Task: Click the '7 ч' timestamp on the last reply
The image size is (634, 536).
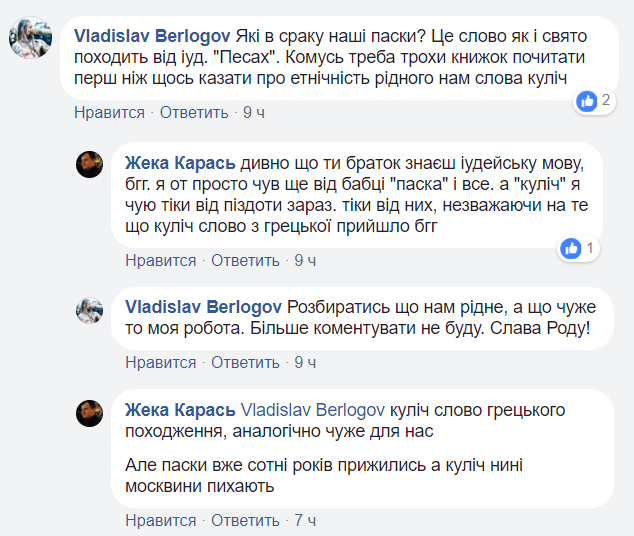Action: [x=305, y=520]
